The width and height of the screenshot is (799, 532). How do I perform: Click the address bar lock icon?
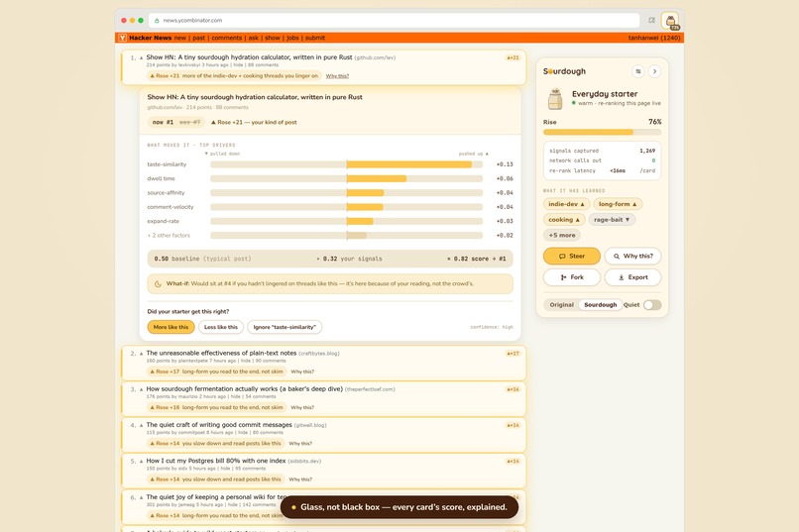(157, 21)
